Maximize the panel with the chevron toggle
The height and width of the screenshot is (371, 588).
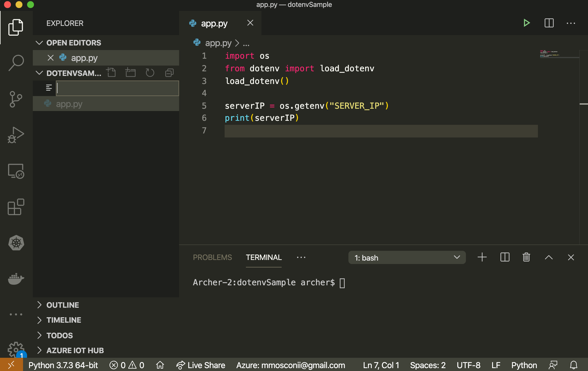549,257
